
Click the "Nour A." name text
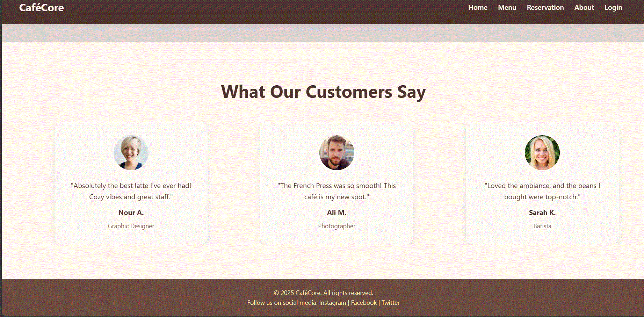(131, 212)
